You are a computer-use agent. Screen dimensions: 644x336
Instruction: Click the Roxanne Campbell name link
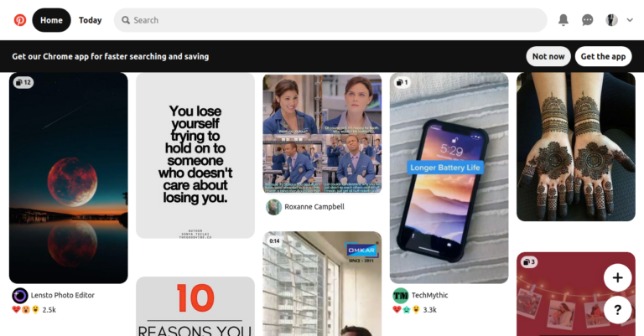coord(314,207)
